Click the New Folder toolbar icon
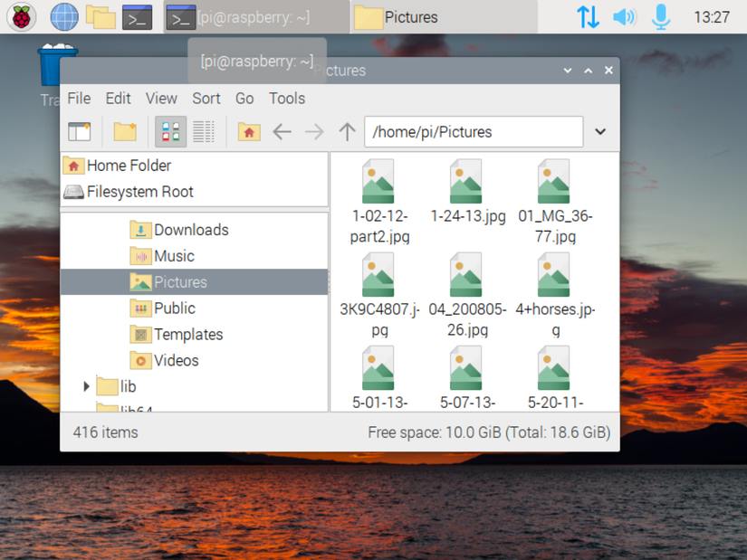Image resolution: width=747 pixels, height=560 pixels. point(125,132)
